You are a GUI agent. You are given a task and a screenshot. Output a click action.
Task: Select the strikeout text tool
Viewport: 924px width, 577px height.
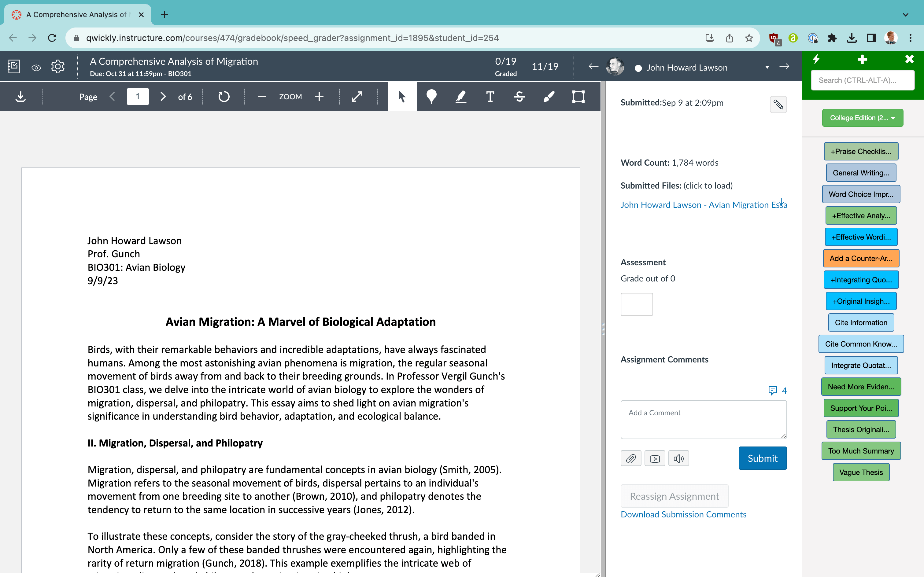[x=519, y=97]
